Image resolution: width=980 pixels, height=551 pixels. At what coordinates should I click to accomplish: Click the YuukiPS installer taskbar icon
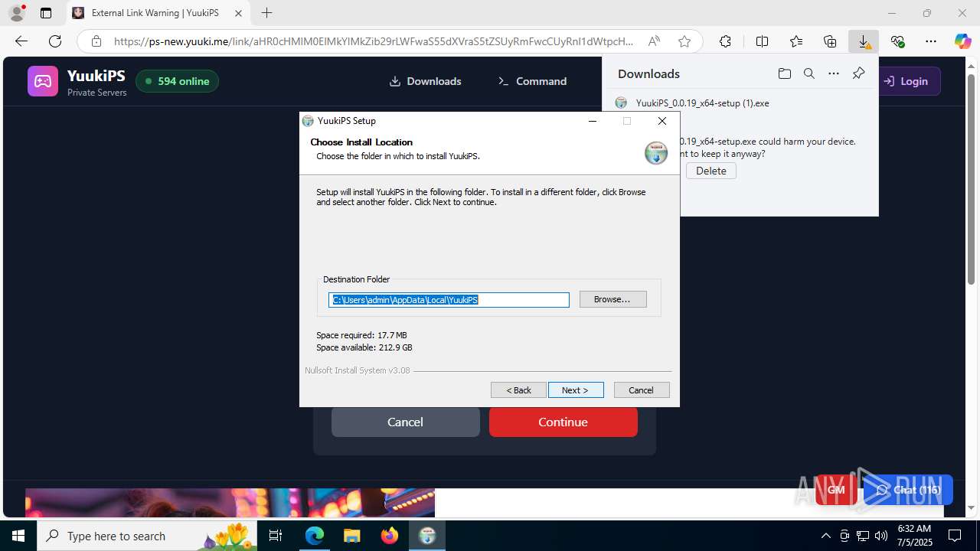(427, 536)
